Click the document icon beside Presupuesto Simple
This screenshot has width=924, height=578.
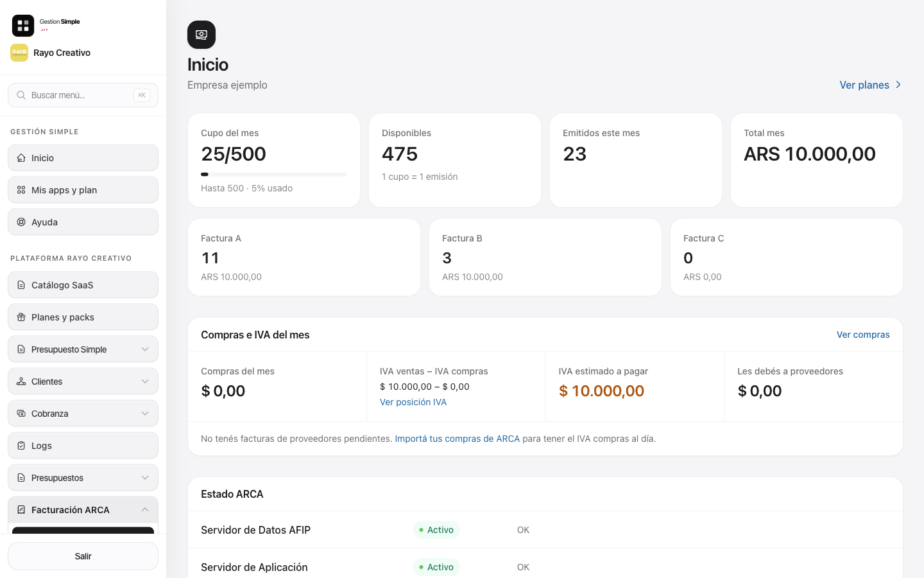pyautogui.click(x=21, y=349)
